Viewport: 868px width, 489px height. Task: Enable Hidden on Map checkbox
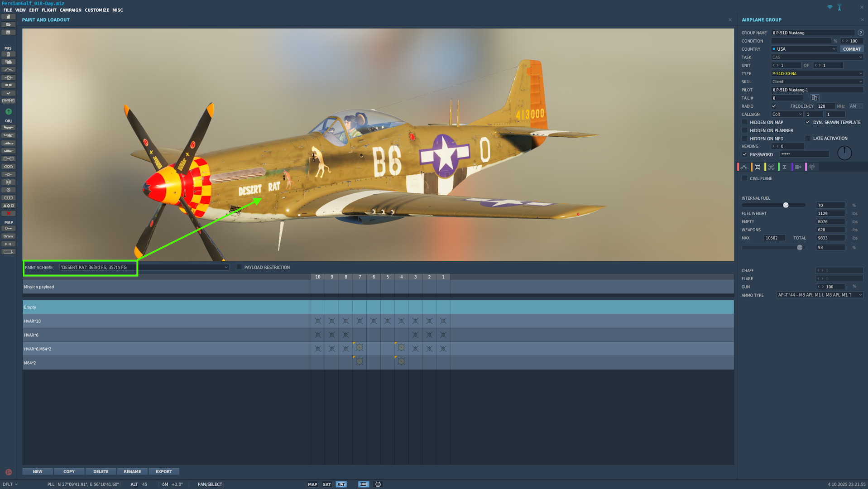tap(745, 122)
